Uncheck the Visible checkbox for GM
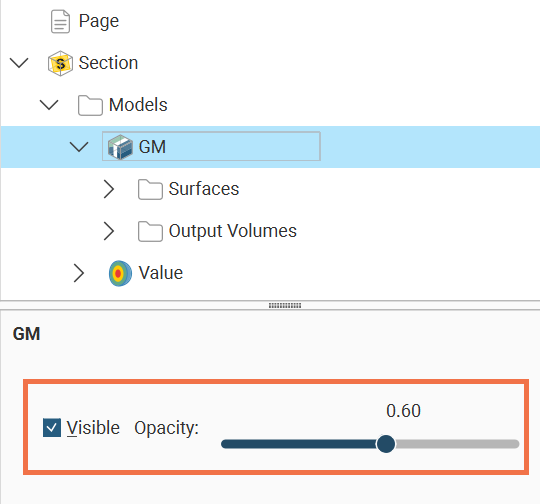540x504 pixels. (52, 428)
